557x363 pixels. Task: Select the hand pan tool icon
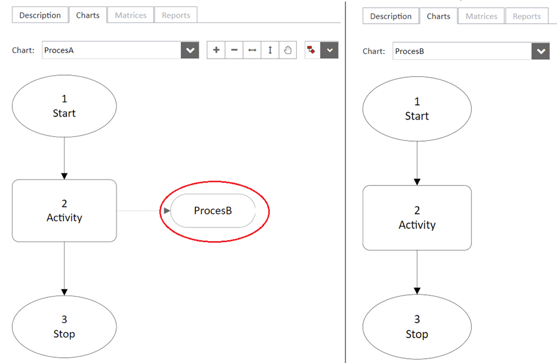pos(288,50)
